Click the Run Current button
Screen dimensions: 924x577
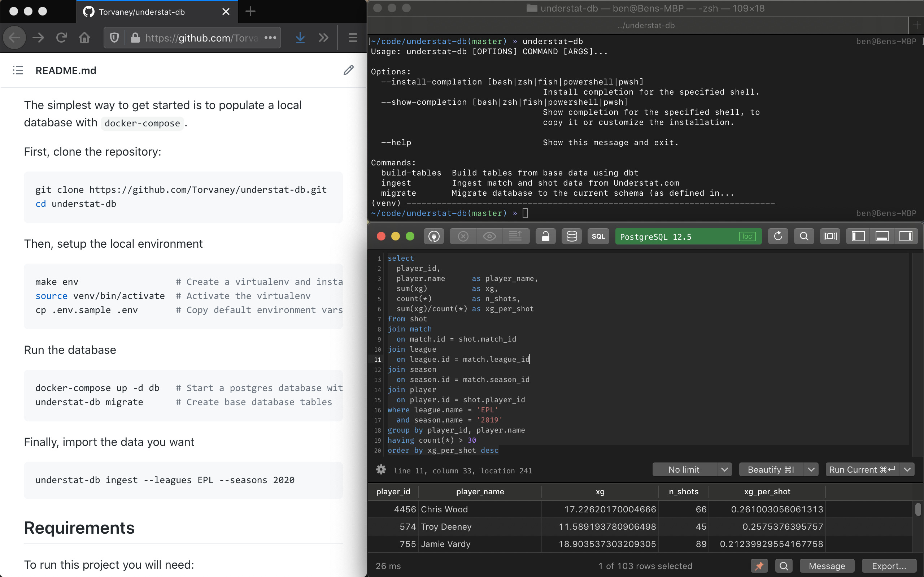pyautogui.click(x=864, y=470)
